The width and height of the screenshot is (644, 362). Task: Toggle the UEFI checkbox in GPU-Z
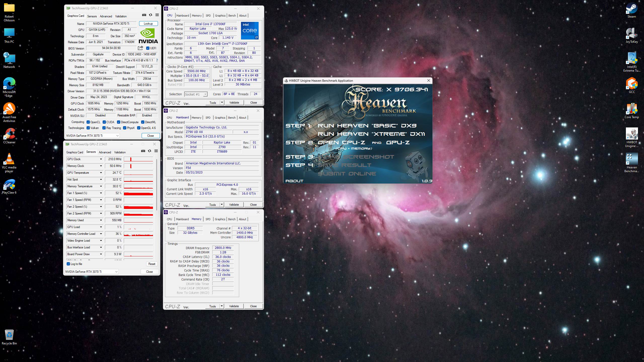pyautogui.click(x=148, y=48)
